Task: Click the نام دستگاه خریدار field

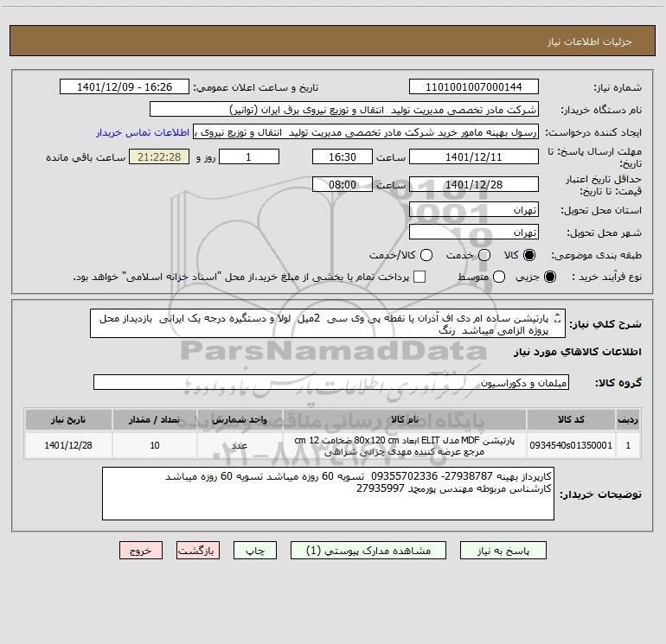Action: click(344, 109)
